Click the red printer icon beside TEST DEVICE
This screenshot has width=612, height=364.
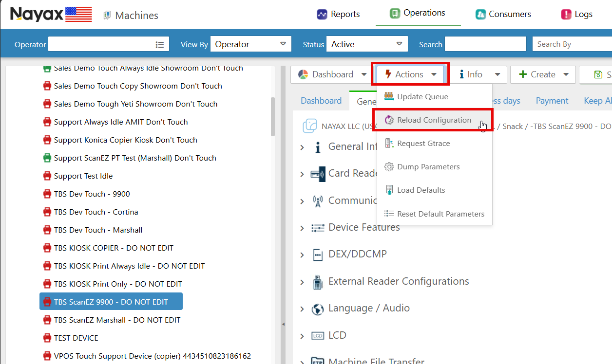click(x=47, y=338)
